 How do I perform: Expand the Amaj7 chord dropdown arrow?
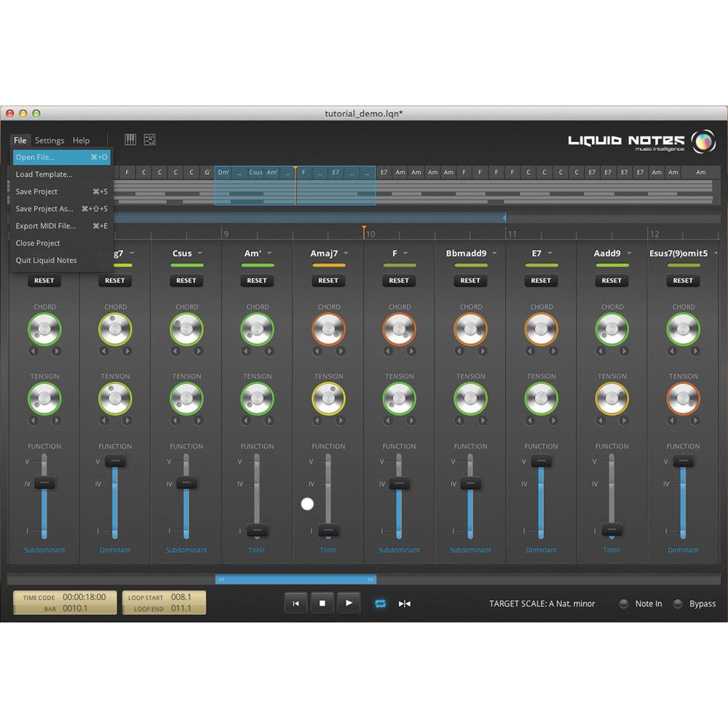pyautogui.click(x=346, y=253)
